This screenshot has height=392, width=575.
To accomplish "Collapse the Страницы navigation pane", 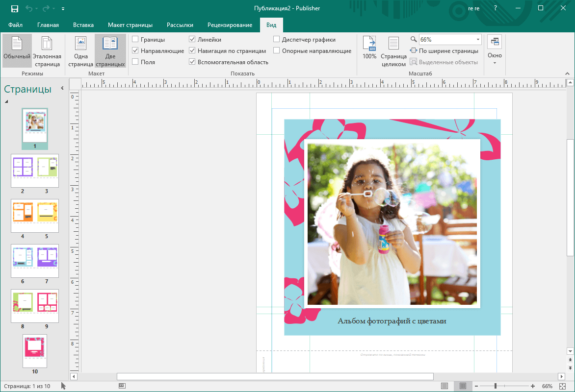I will pyautogui.click(x=62, y=88).
